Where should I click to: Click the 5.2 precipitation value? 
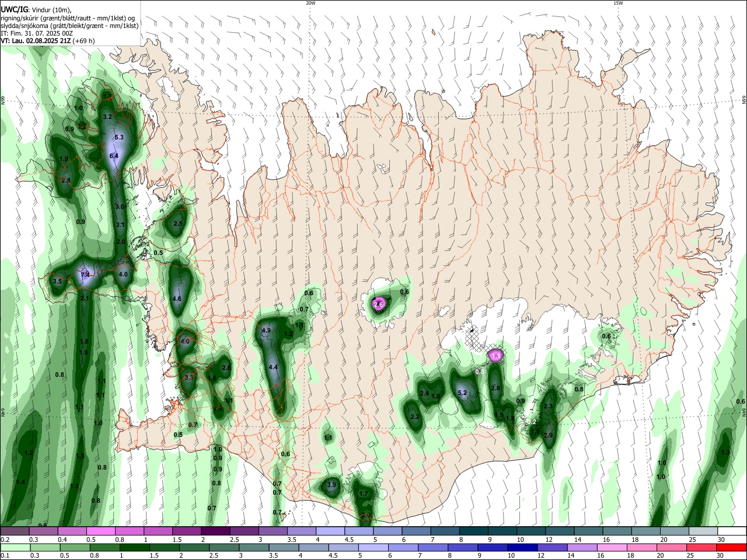click(463, 393)
